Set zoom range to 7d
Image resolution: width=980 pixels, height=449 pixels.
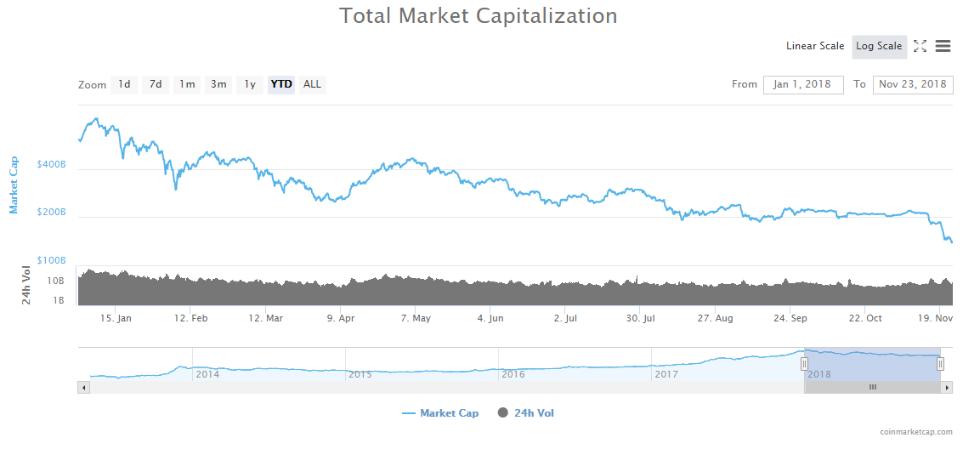[156, 84]
